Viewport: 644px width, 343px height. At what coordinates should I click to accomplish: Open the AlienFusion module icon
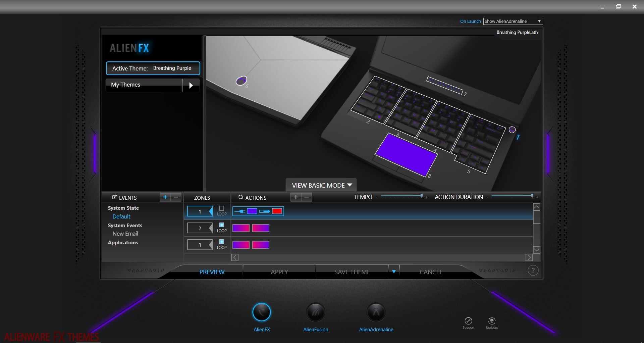(x=316, y=312)
